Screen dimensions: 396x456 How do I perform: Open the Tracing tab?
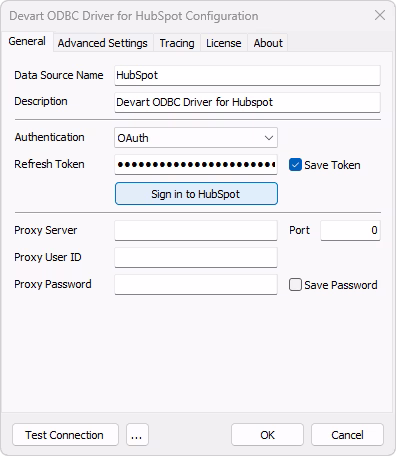177,43
